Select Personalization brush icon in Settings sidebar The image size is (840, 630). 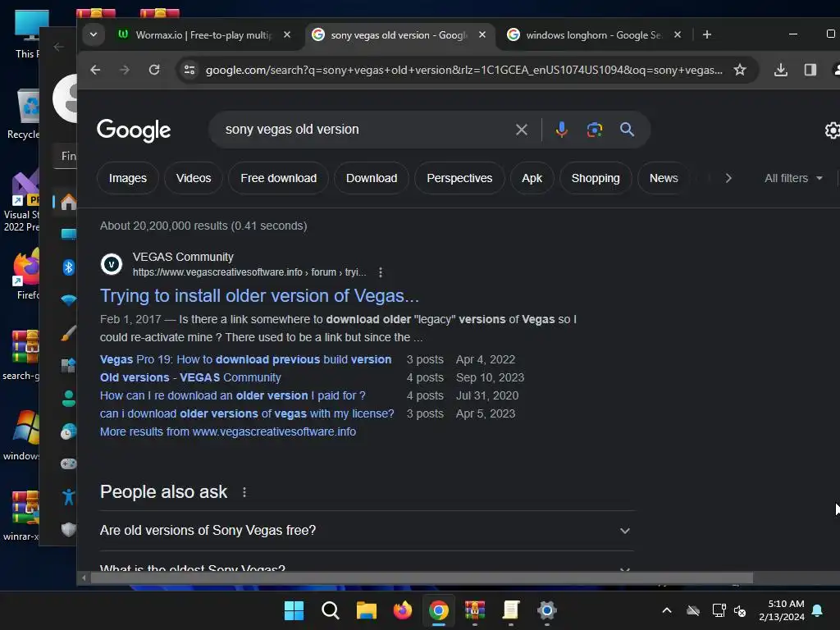pos(69,333)
